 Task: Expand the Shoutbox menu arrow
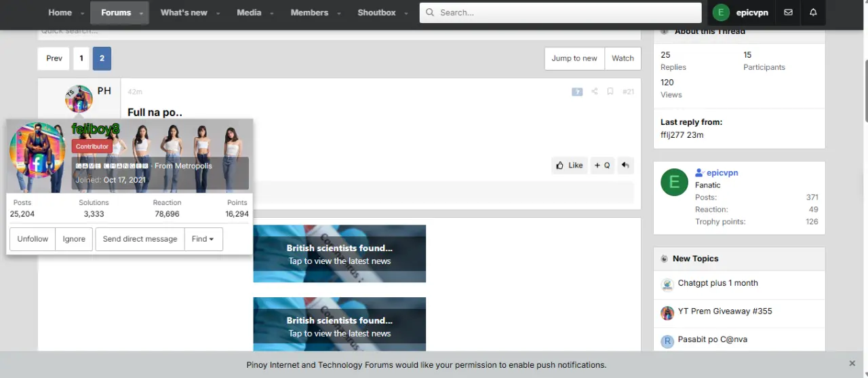[406, 13]
